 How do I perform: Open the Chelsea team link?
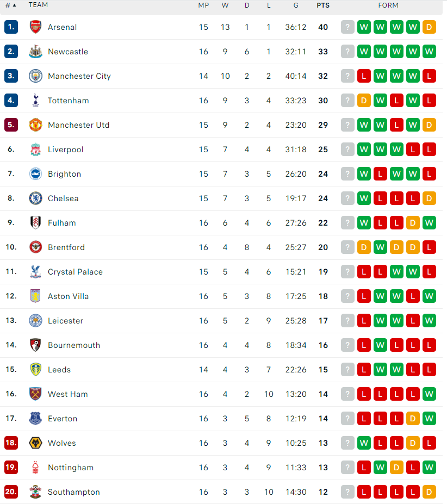click(x=63, y=198)
